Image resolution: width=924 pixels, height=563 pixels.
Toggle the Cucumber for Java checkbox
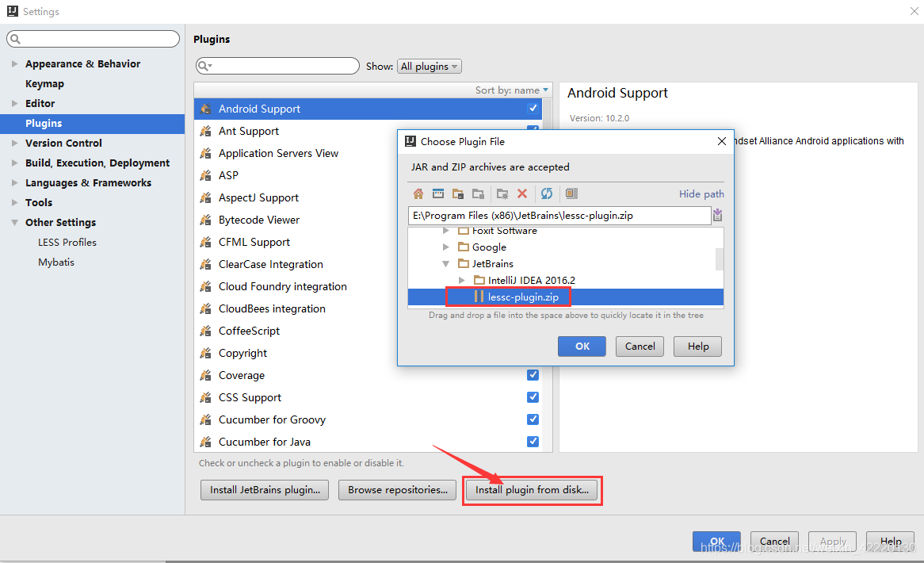coord(533,442)
